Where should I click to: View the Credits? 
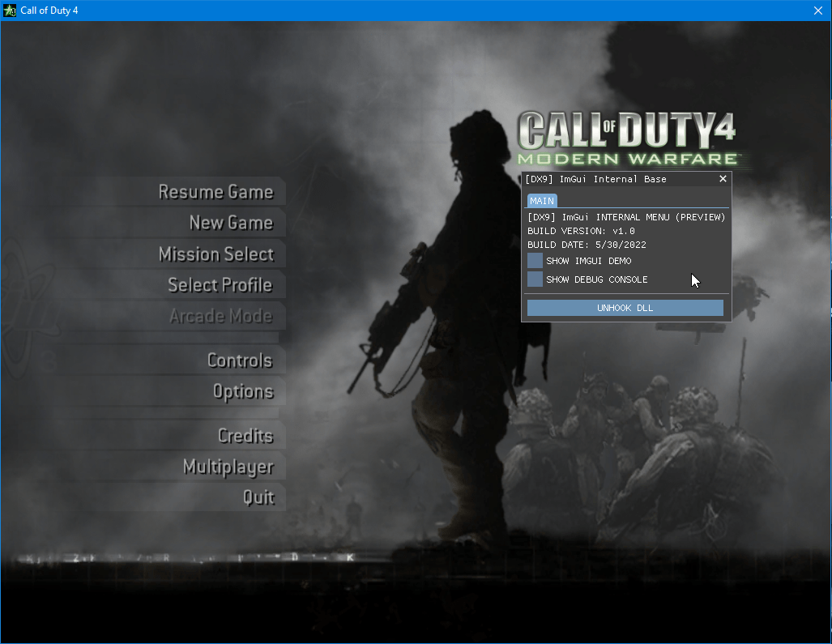pos(245,436)
